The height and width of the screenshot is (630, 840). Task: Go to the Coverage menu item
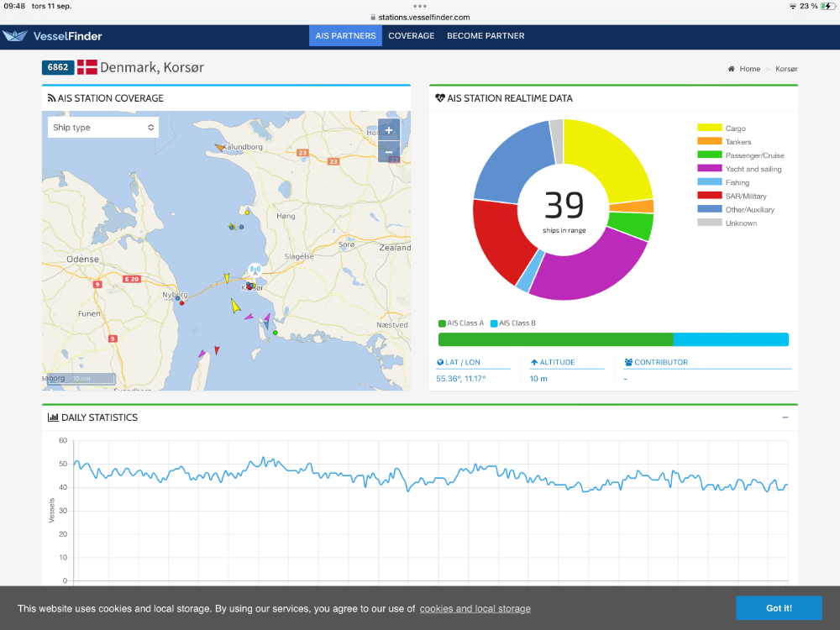coord(412,36)
